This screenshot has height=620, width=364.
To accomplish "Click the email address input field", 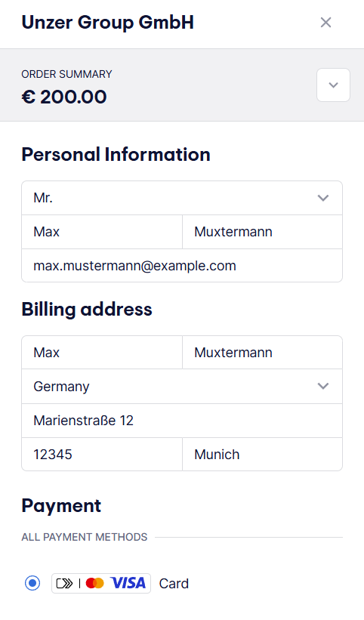I will 182,266.
